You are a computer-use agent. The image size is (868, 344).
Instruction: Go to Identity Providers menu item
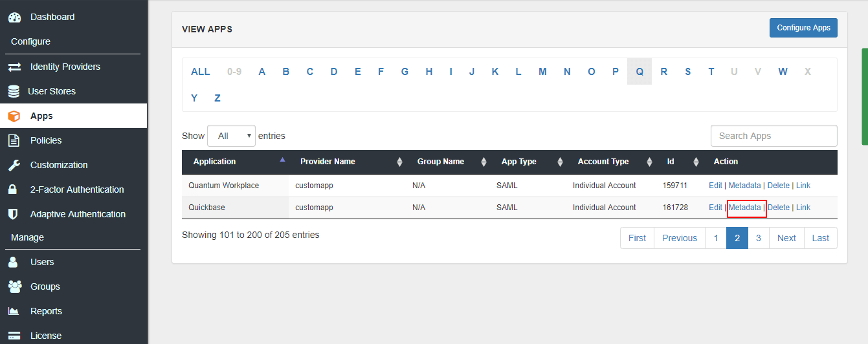click(65, 67)
